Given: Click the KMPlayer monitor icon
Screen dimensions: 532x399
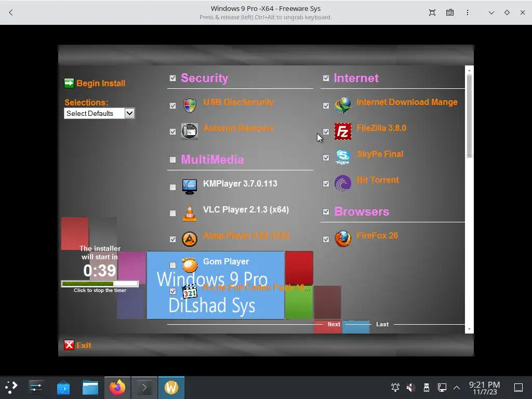Looking at the screenshot, I should [190, 187].
